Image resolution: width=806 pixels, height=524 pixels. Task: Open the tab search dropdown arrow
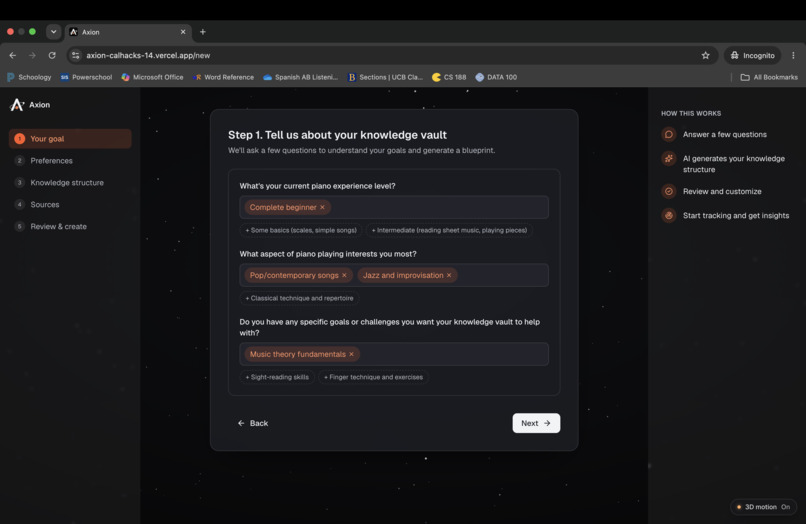click(53, 32)
